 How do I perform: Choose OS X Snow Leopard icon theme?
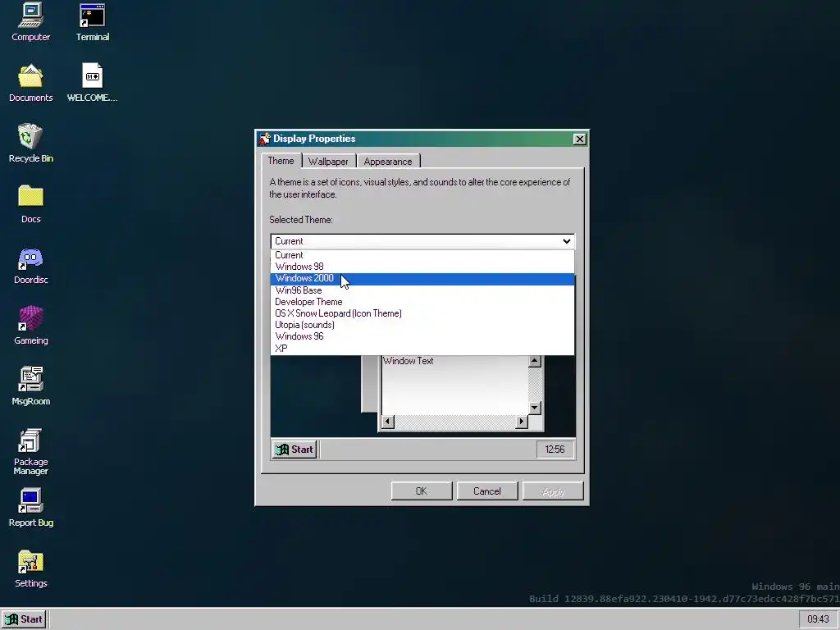pyautogui.click(x=422, y=313)
